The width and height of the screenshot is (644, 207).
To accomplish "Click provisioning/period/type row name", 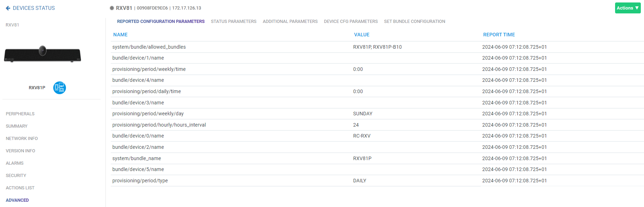I will click(140, 181).
